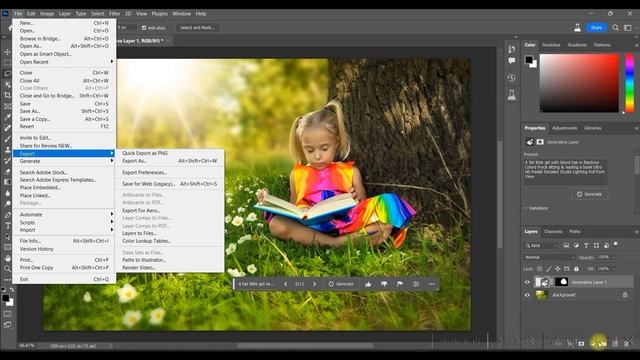Toggle the Anti-alias checkbox
Viewport: 640px width, 360px height.
click(144, 28)
